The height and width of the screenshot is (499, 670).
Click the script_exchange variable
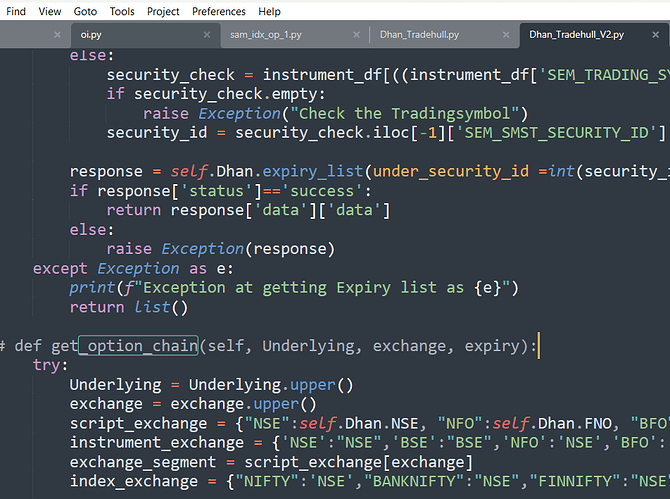click(x=138, y=424)
